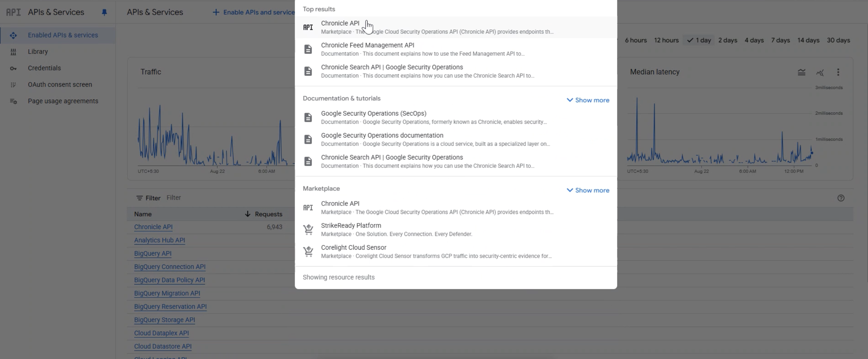
Task: Click the legend toggle icon on Median latency
Action: pyautogui.click(x=801, y=72)
